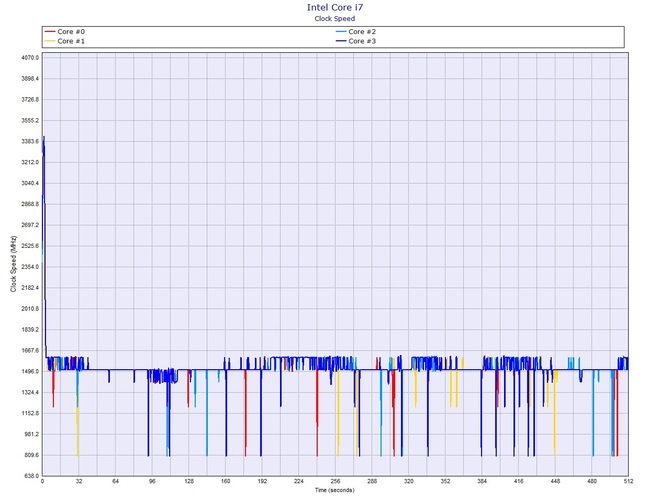Click the 128 tick on time axis
Screen dimensions: 670x502
coord(189,481)
